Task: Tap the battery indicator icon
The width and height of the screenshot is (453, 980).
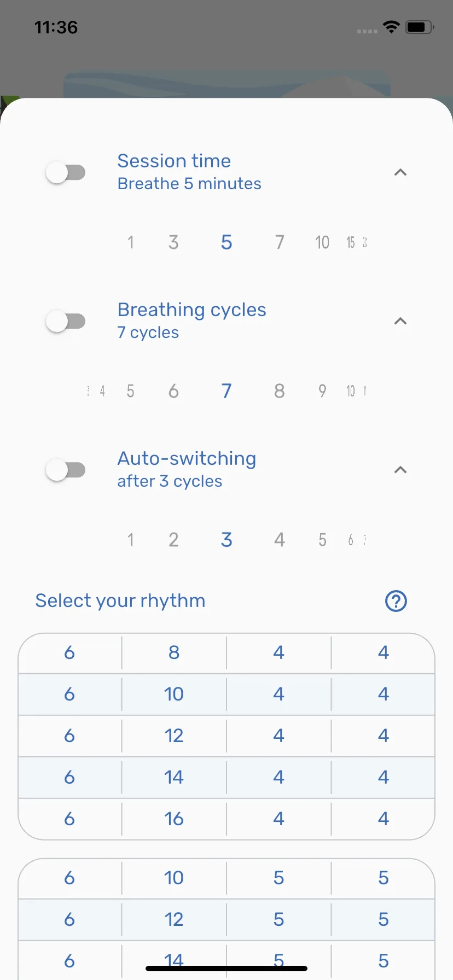Action: (x=420, y=27)
